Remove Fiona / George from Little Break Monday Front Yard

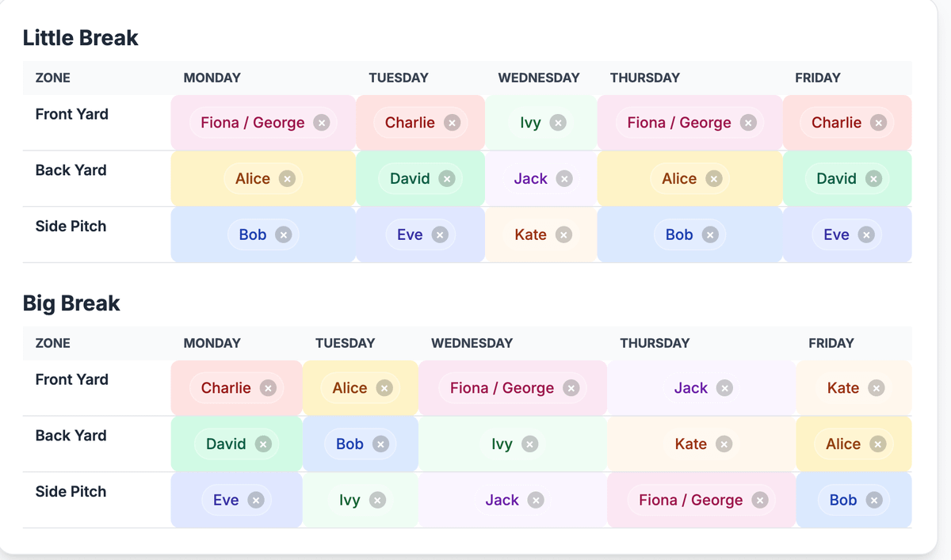tap(321, 123)
